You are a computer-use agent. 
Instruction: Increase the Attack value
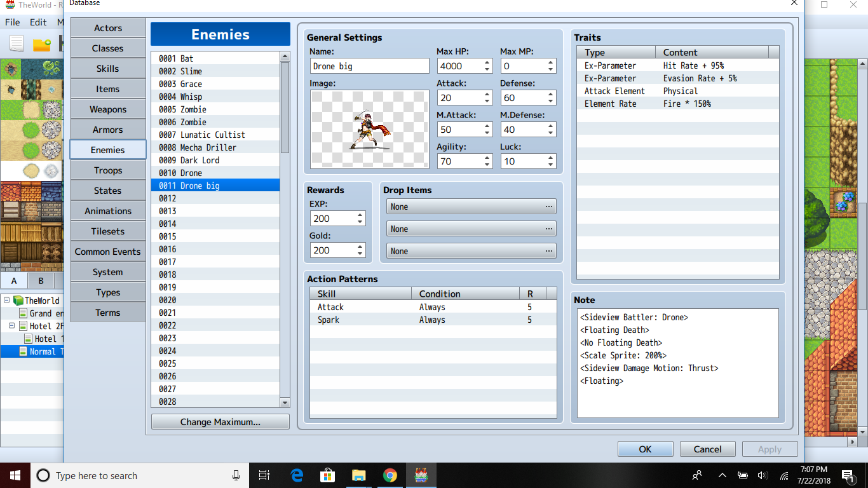tap(487, 95)
